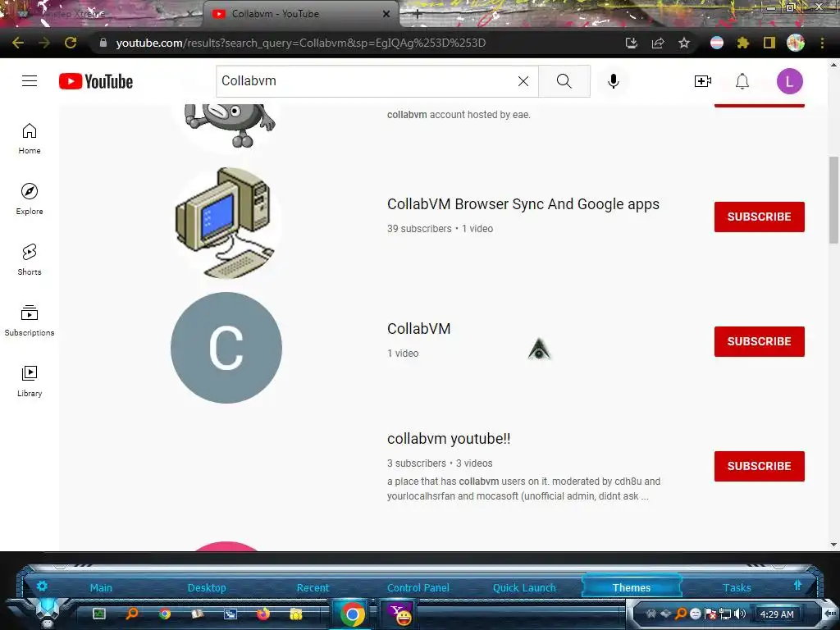Close the Collabvm - YouTube tab
The width and height of the screenshot is (840, 630).
click(x=386, y=14)
